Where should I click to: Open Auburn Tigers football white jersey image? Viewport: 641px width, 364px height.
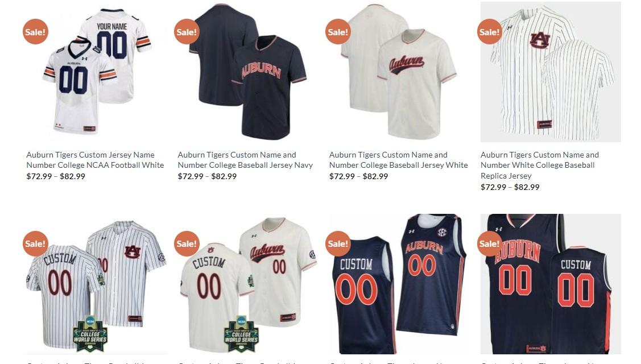click(97, 72)
